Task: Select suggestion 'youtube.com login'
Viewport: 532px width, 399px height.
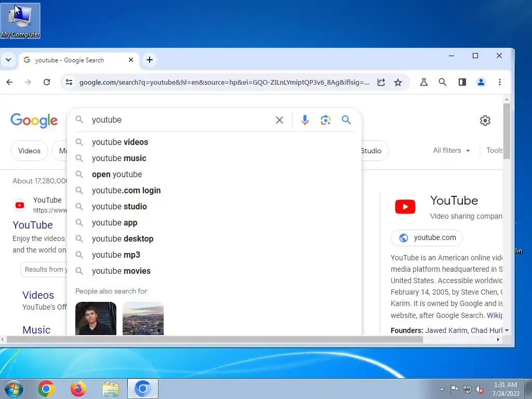Action: pos(215,191)
